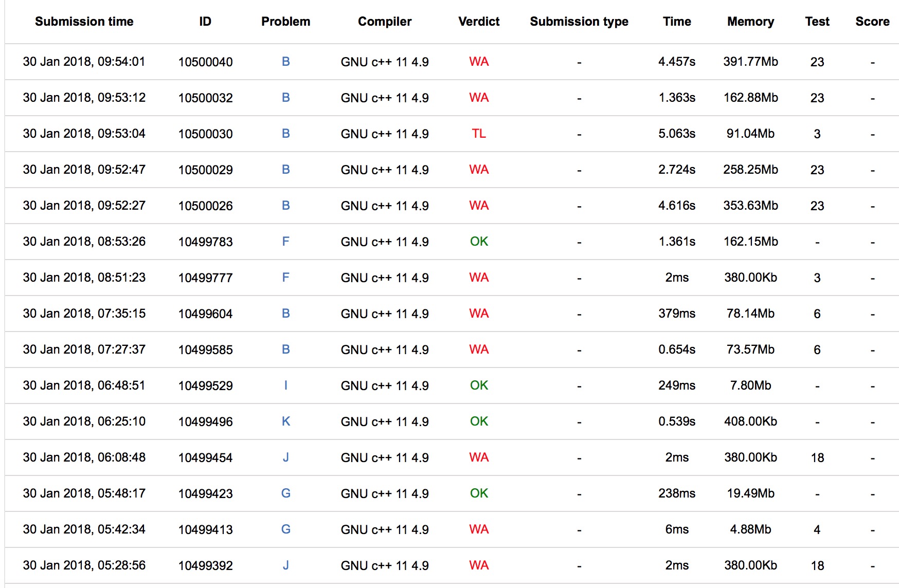Open problem B link for submission 10500040
Viewport: 899px width, 588px height.
[285, 62]
